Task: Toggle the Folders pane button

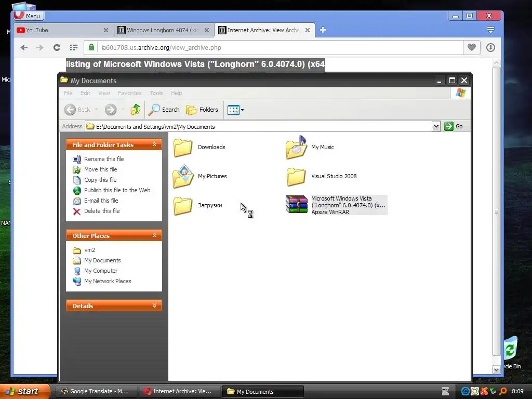Action: [202, 110]
